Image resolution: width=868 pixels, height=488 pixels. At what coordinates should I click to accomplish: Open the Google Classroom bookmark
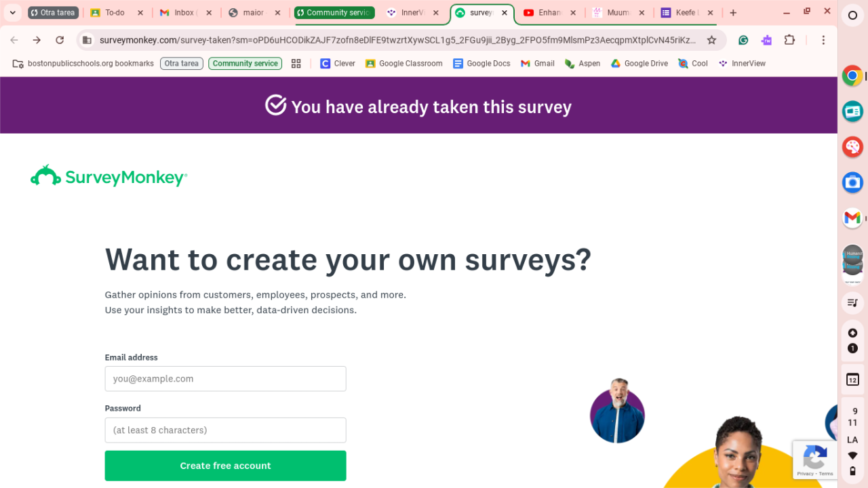tap(403, 64)
